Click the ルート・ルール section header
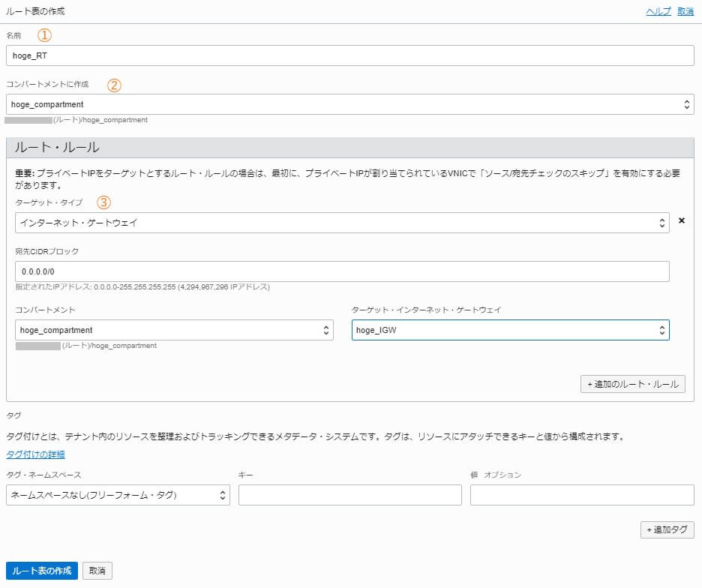This screenshot has width=702, height=588. [350, 147]
